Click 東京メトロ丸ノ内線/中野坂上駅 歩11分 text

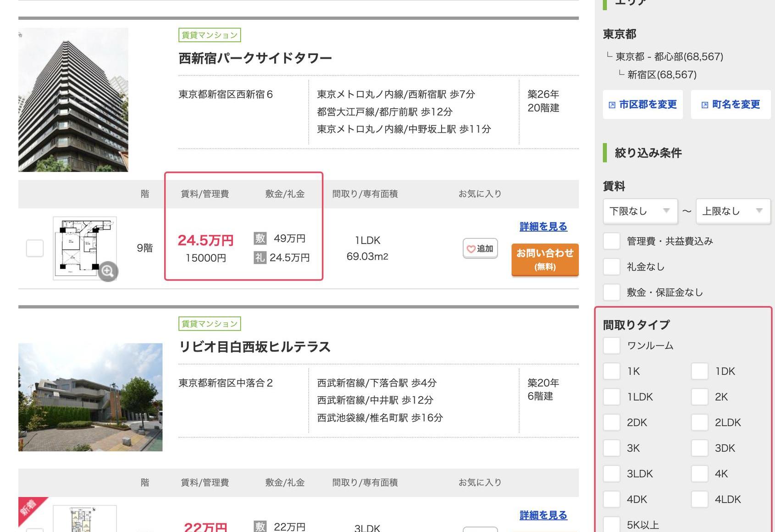pyautogui.click(x=404, y=129)
